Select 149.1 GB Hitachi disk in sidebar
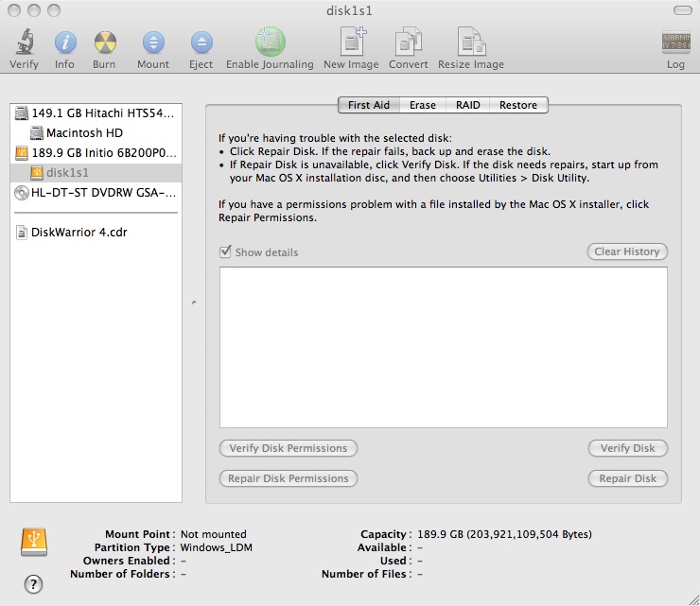Screen dimensions: 700x606 point(96,113)
